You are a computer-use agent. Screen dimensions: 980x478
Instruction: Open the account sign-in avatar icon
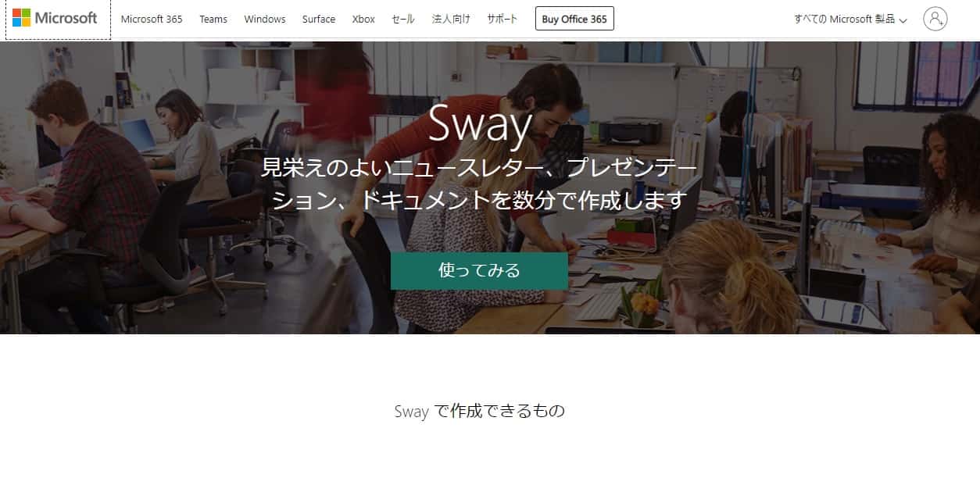point(935,19)
